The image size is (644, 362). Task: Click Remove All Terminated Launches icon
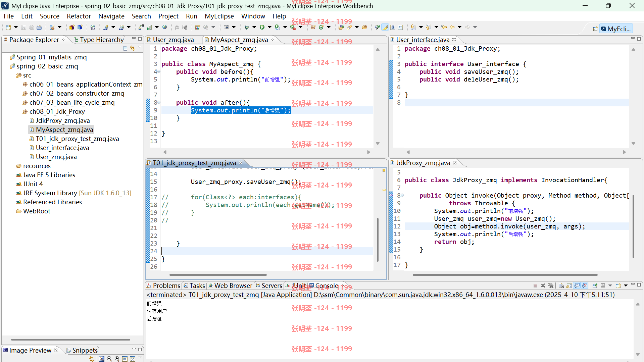[551, 286]
